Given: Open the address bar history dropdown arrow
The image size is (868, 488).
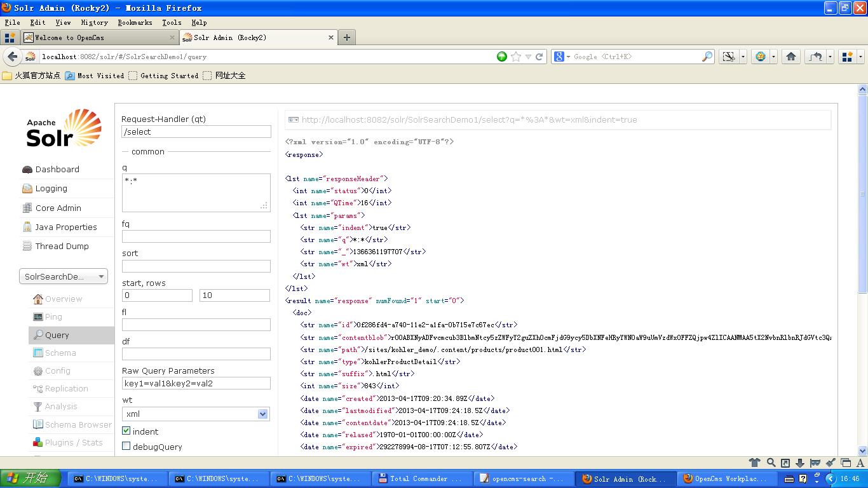Looking at the screenshot, I should click(x=528, y=57).
